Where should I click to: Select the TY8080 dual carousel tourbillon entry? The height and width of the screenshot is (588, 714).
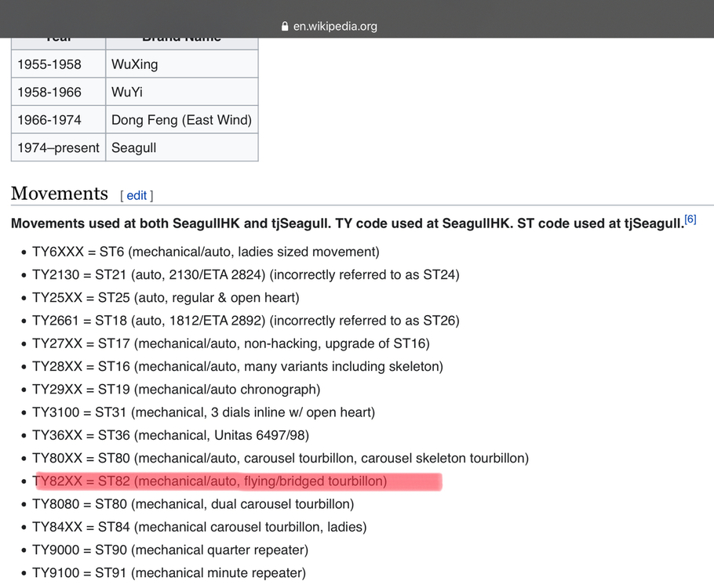pyautogui.click(x=193, y=503)
